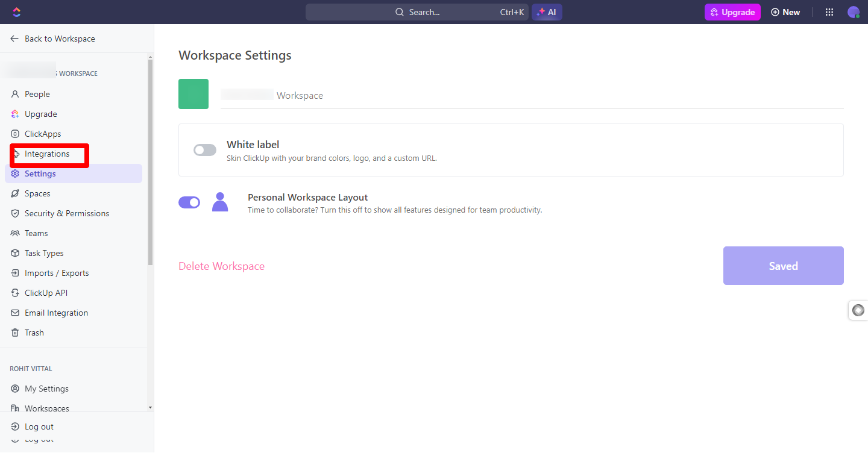868x453 pixels.
Task: Click the sidebar scrollbar thumb
Action: (x=151, y=161)
